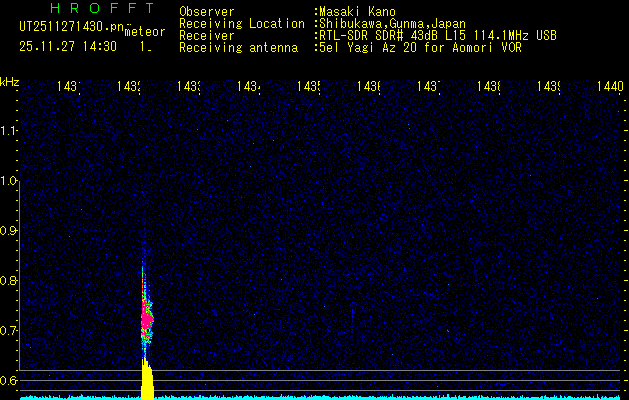Click the 0.6 kHz frequency tick
Screen dimensions: 629x400
tap(10, 380)
